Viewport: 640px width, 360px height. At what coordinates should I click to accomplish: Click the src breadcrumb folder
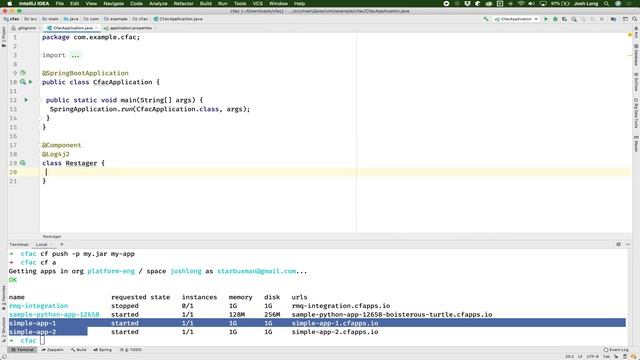31,19
